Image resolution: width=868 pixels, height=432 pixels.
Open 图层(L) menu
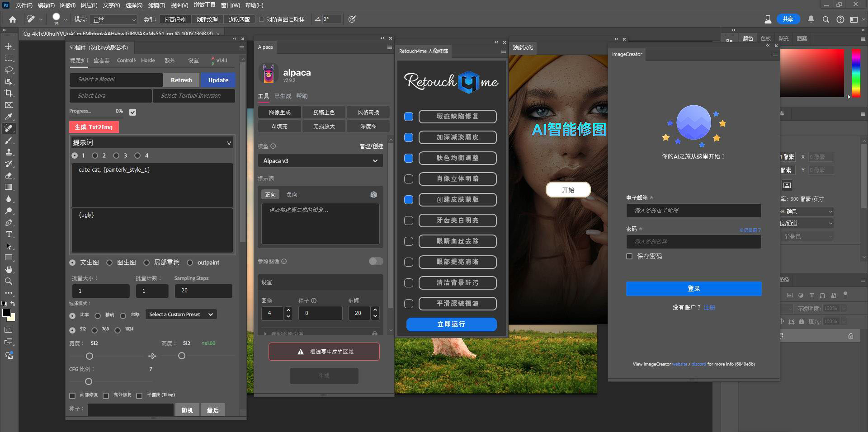pyautogui.click(x=89, y=5)
